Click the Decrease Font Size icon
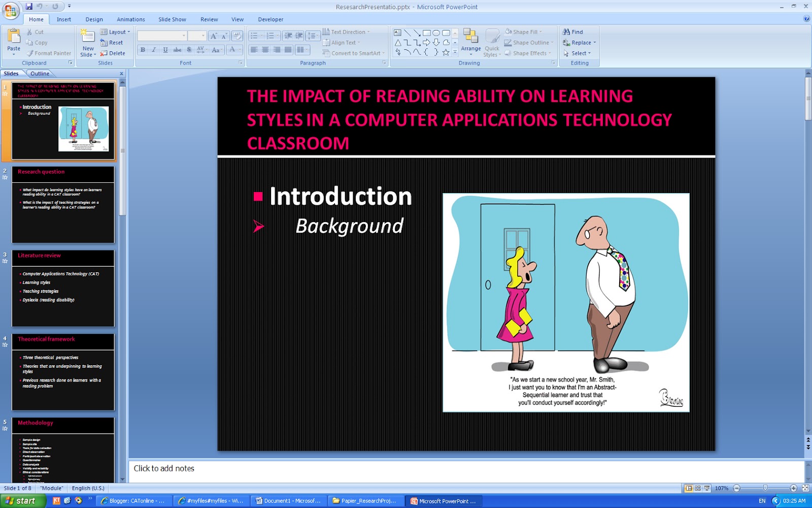This screenshot has height=508, width=812. tap(224, 36)
